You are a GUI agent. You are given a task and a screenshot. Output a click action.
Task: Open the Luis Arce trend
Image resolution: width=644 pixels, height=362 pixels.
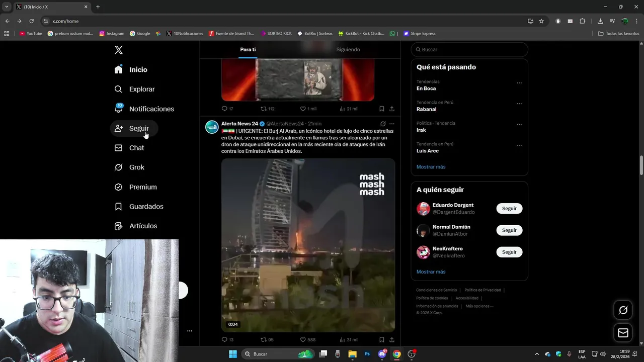click(428, 151)
